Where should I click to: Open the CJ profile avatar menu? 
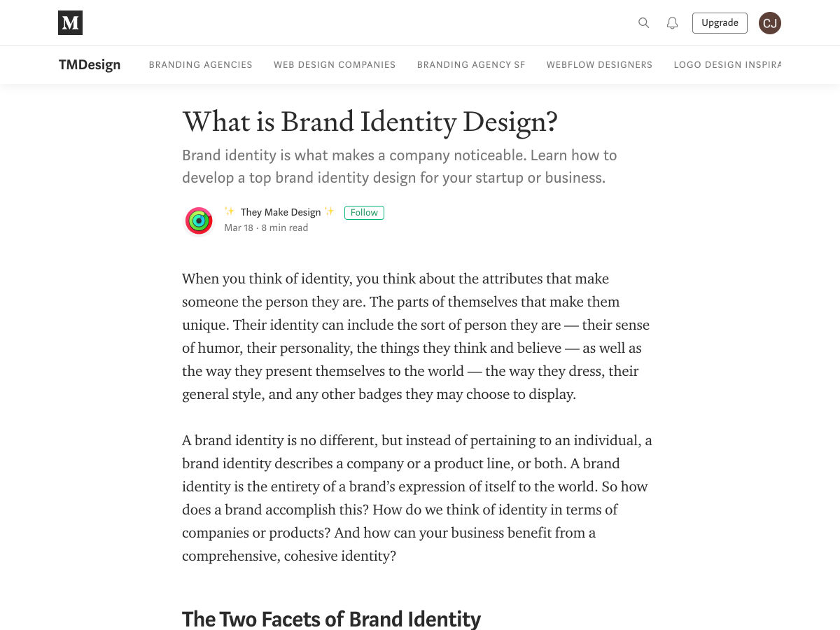tap(770, 23)
